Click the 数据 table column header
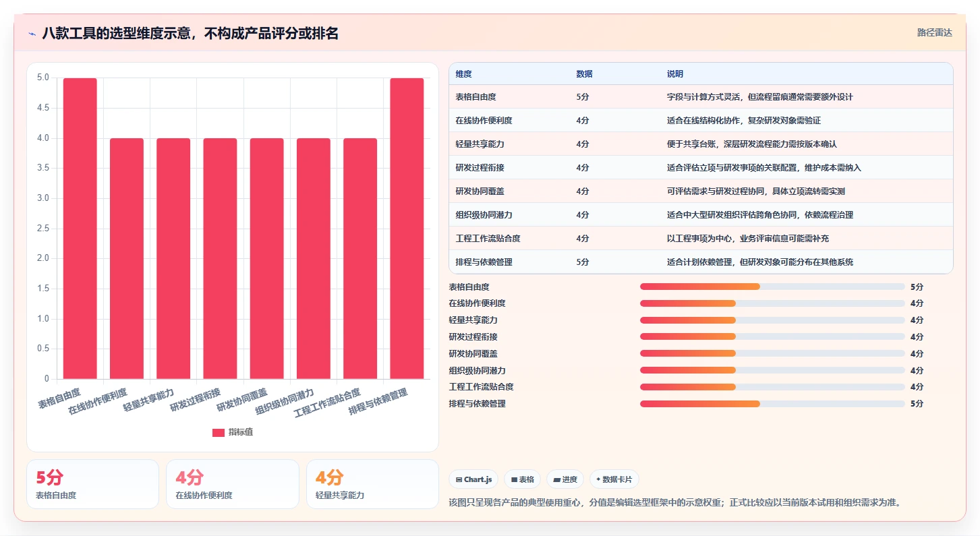This screenshot has width=980, height=536. [584, 73]
